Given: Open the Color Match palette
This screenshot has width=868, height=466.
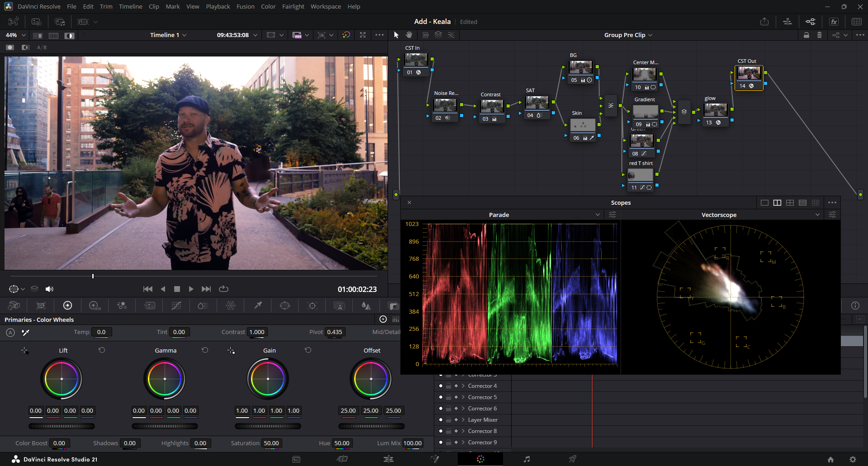Looking at the screenshot, I should pyautogui.click(x=41, y=306).
